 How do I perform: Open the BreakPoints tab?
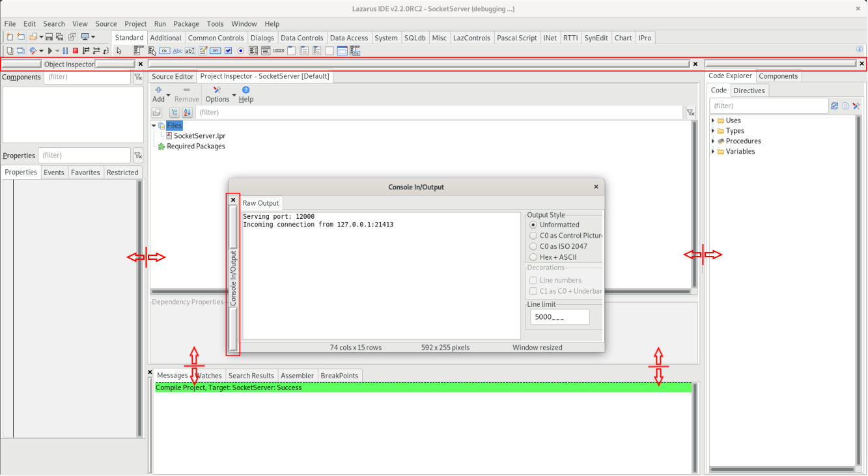pos(339,376)
